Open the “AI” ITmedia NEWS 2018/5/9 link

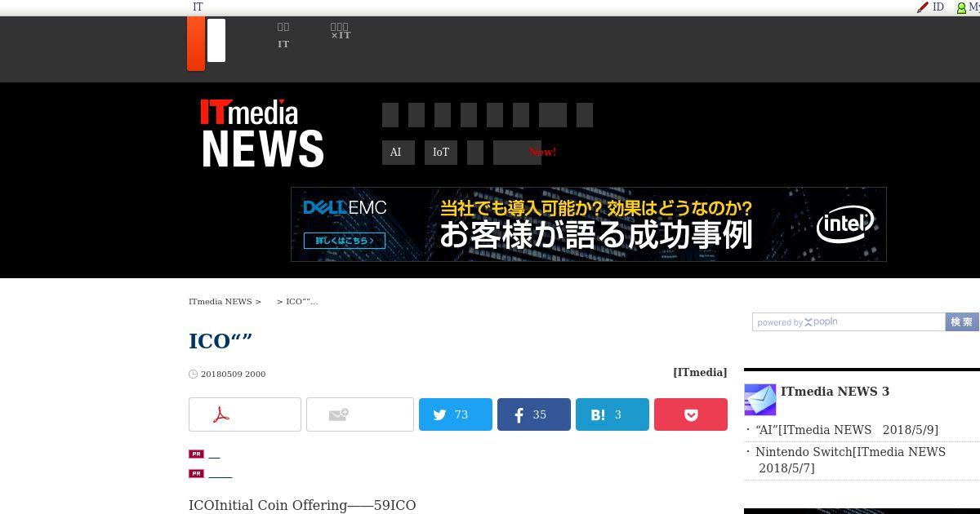pos(847,430)
